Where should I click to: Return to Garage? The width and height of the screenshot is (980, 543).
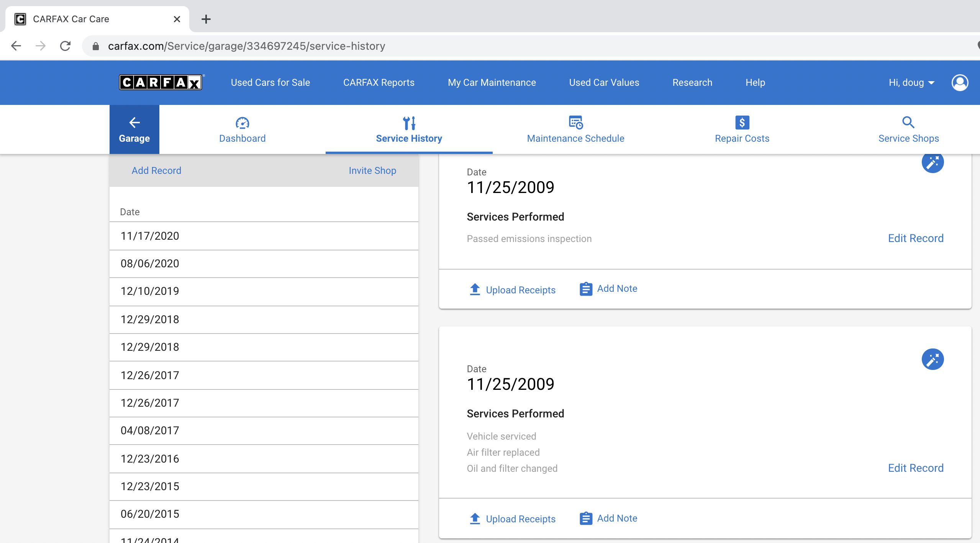coord(134,129)
